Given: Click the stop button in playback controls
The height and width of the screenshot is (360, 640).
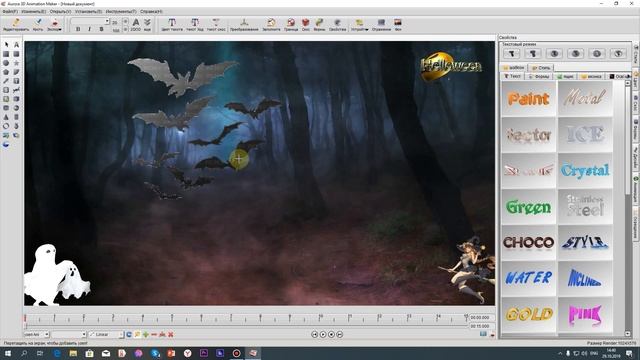Looking at the screenshot, I should click(331, 334).
